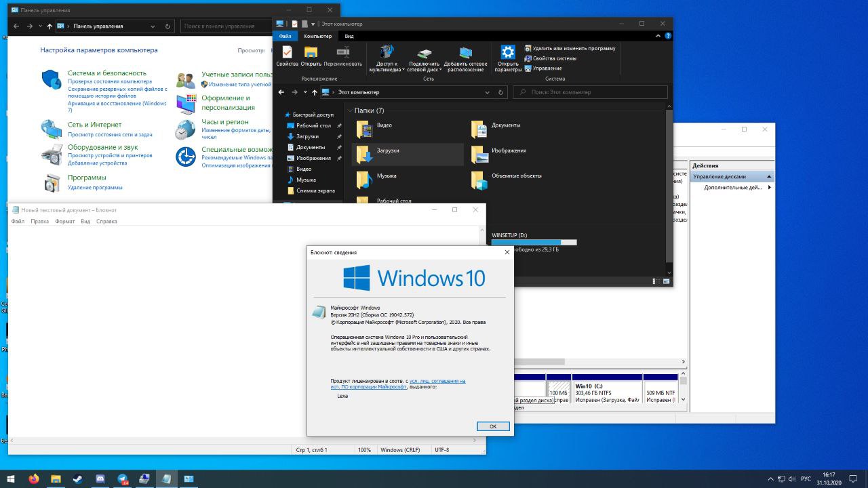Open Notepad Справка menu
Viewport: 868px width, 488px height.
click(106, 221)
